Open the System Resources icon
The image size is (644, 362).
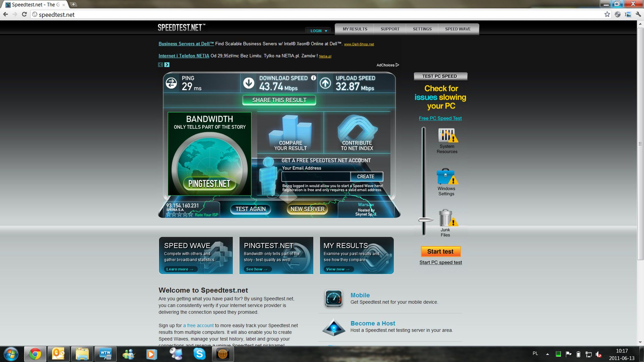447,135
